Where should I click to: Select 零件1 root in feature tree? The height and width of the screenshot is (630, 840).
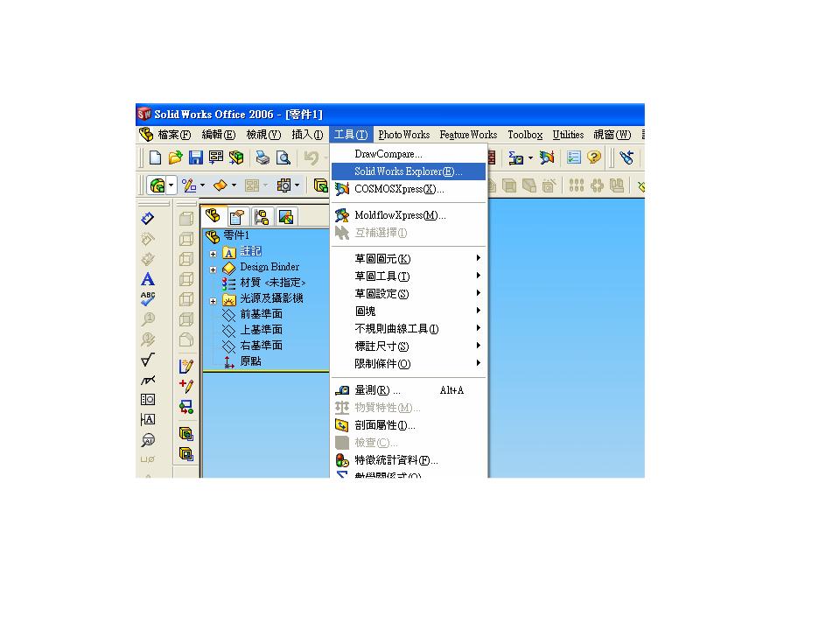[x=236, y=235]
